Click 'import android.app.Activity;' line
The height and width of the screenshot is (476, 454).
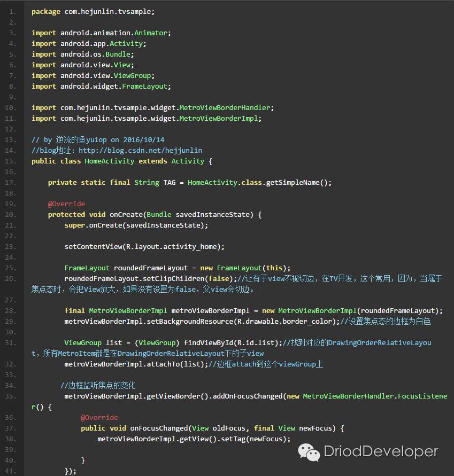pyautogui.click(x=89, y=44)
